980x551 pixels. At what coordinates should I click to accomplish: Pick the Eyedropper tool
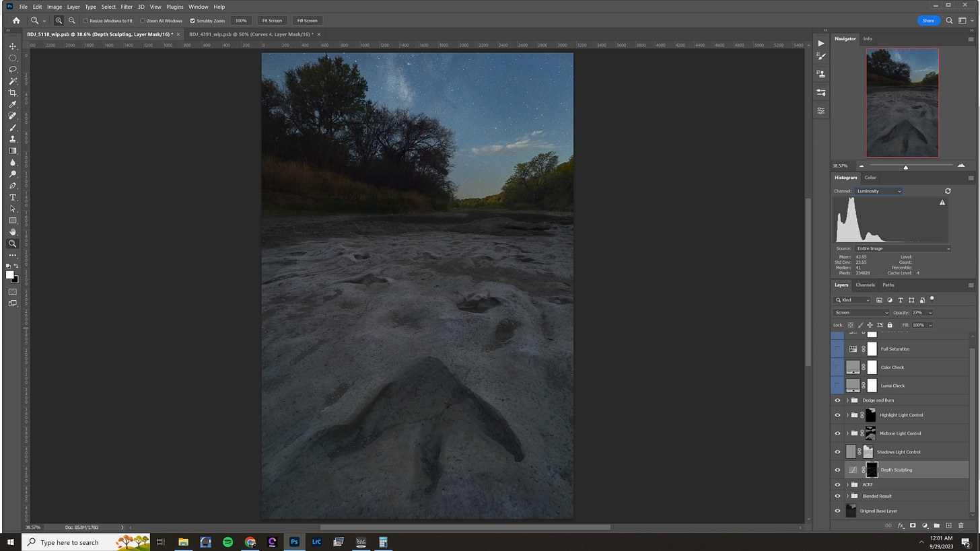(13, 104)
